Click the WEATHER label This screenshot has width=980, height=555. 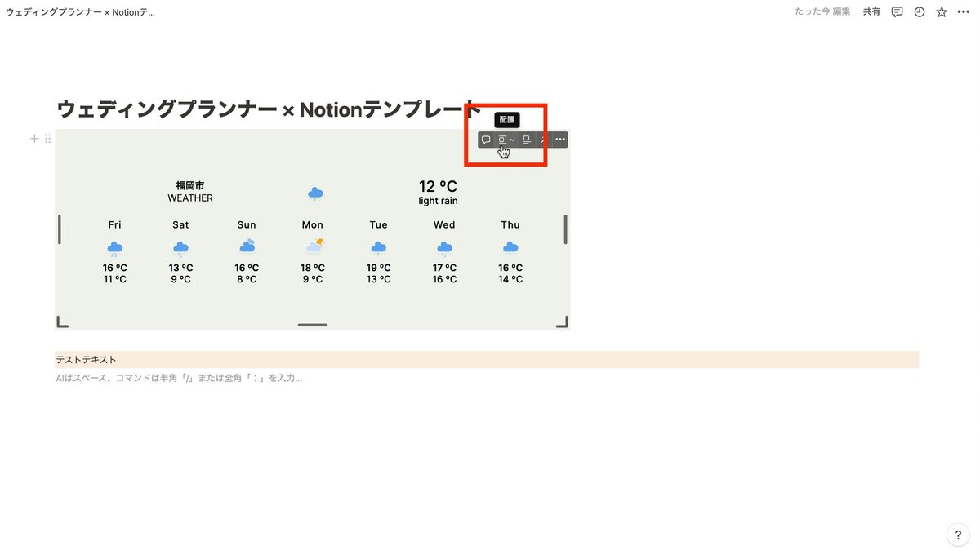[x=190, y=198]
